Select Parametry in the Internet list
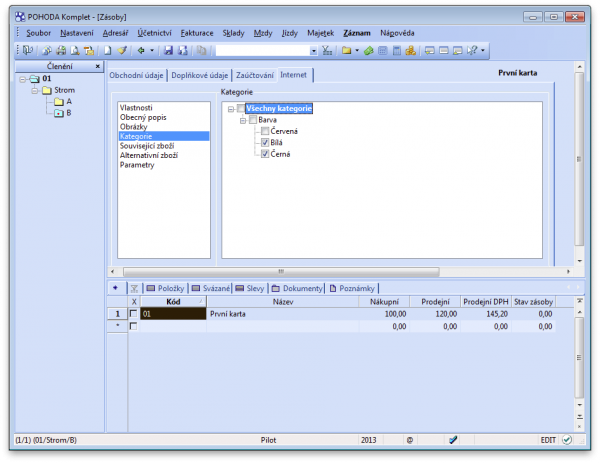Screen dimensions: 600x463 click(137, 165)
